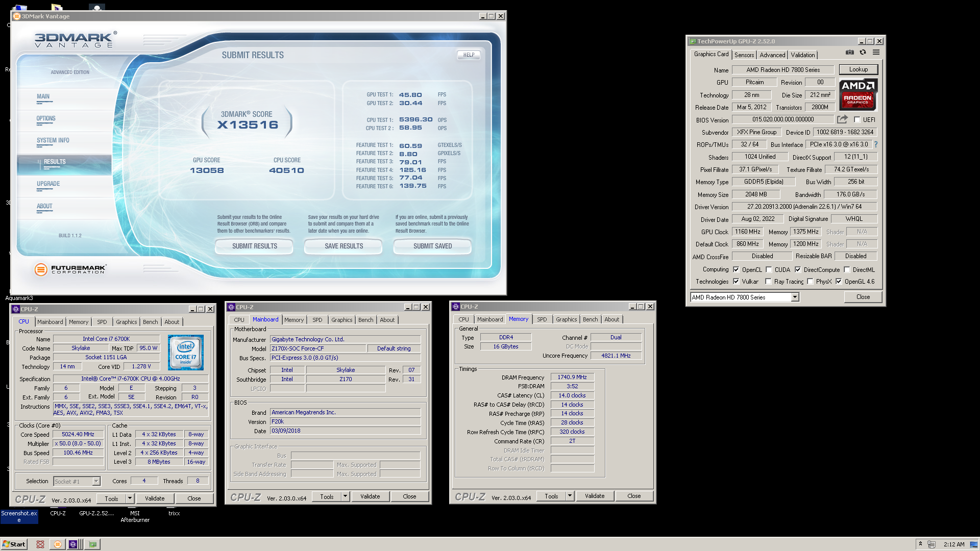Click the 3DMark Vantage logo

(76, 39)
